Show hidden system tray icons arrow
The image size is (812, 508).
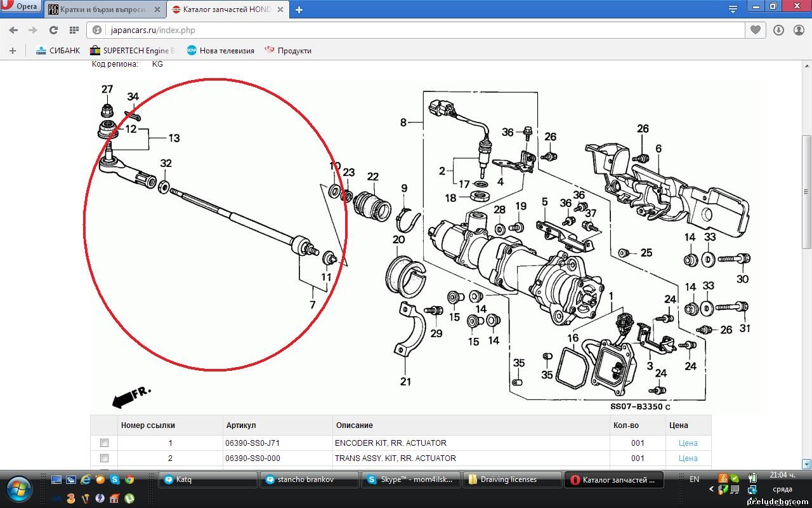click(711, 490)
